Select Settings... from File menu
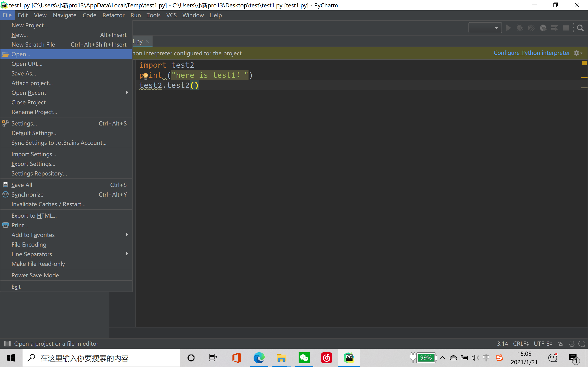588x367 pixels. click(24, 124)
